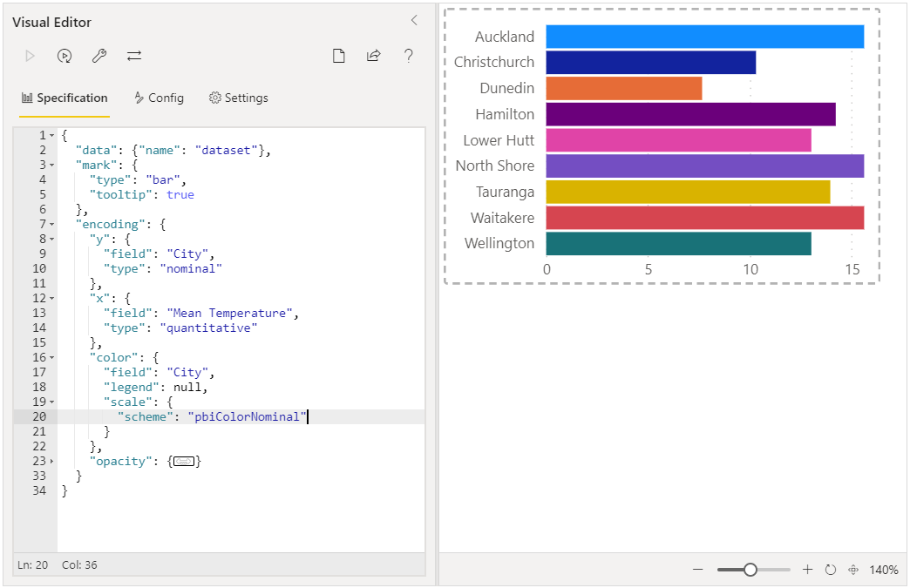Zoom in using the plus button
Viewport: 910px width, 588px height.
click(807, 570)
